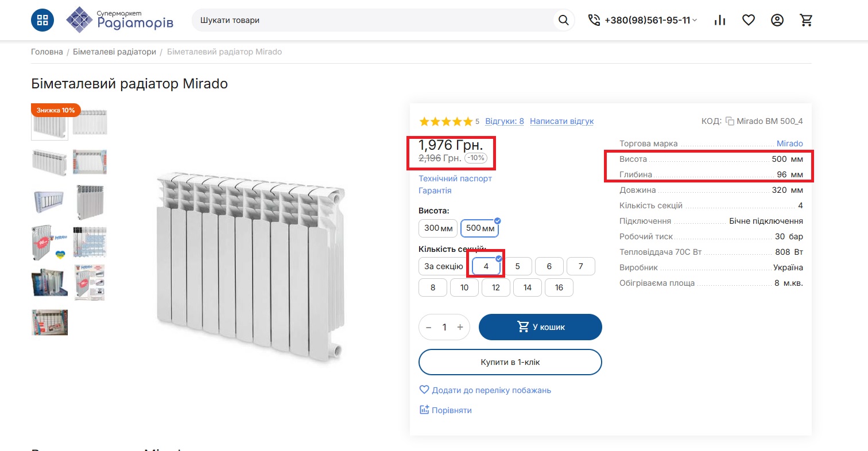Copy product code Mirado BM 500_4 icon
Viewport: 868px width, 451px height.
pyautogui.click(x=730, y=121)
